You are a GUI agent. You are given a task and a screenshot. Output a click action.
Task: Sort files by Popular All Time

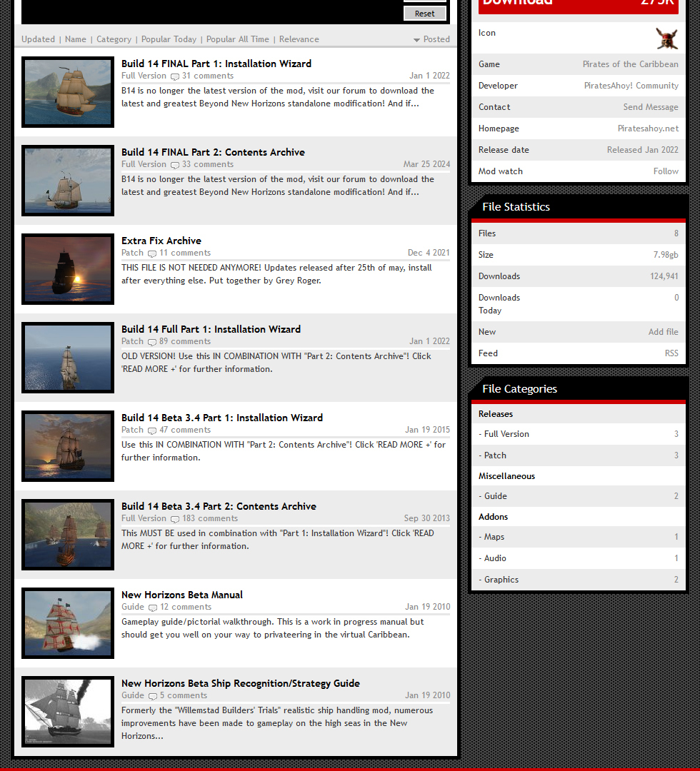[x=238, y=39]
